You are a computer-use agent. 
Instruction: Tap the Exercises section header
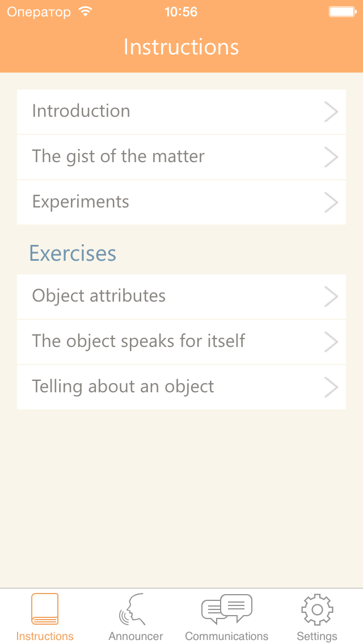pyautogui.click(x=73, y=253)
